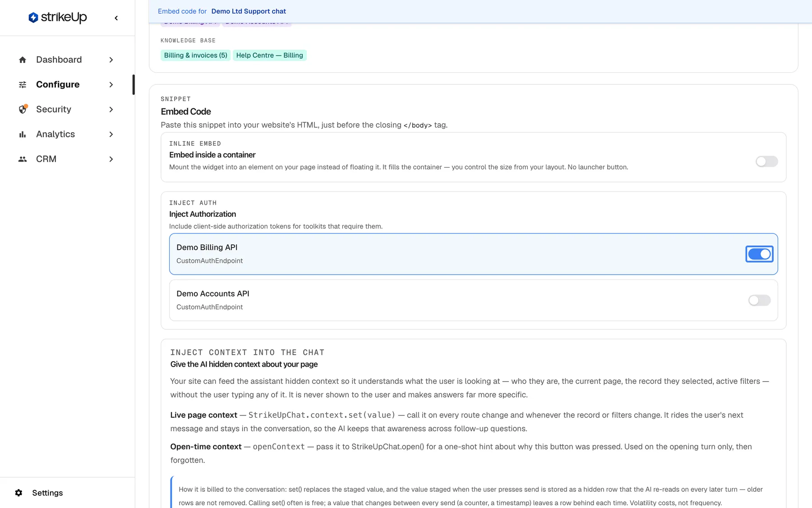Click the Analytics bar chart icon
Viewport: 812px width, 508px height.
pyautogui.click(x=23, y=134)
